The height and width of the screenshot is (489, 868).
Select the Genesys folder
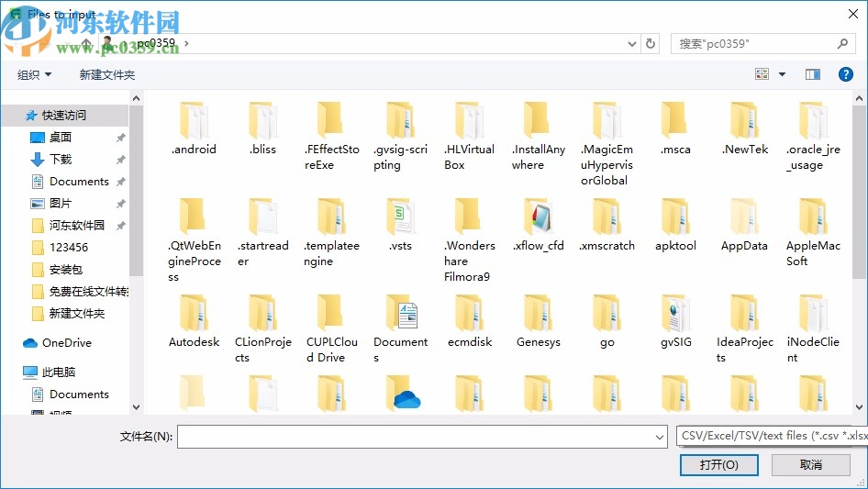[538, 321]
